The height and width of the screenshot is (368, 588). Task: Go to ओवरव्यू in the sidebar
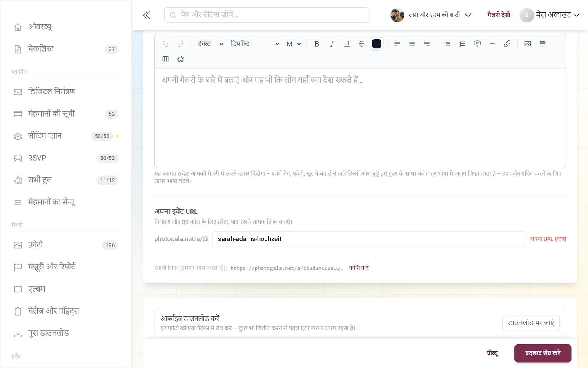pyautogui.click(x=66, y=27)
